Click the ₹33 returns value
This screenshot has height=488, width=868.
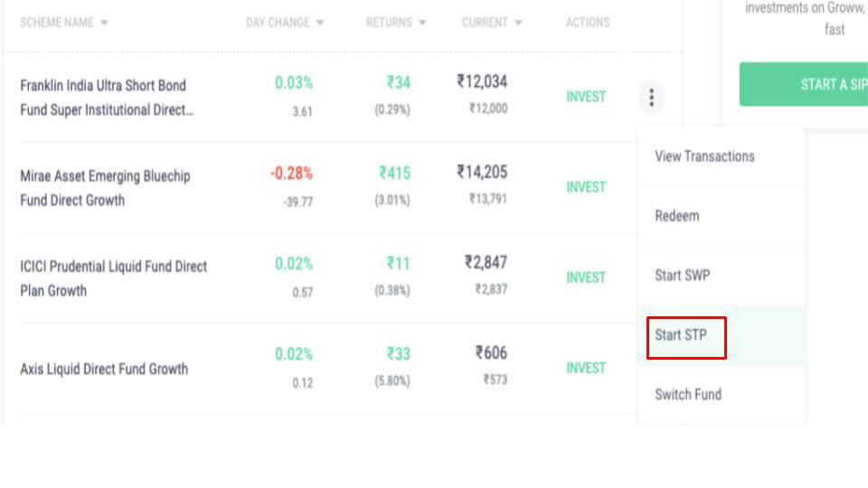tap(399, 354)
